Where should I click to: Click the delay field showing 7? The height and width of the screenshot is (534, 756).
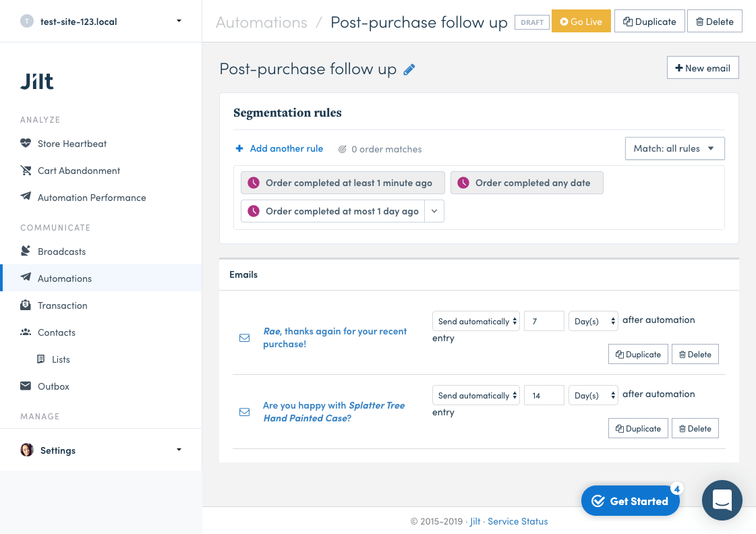click(x=544, y=322)
